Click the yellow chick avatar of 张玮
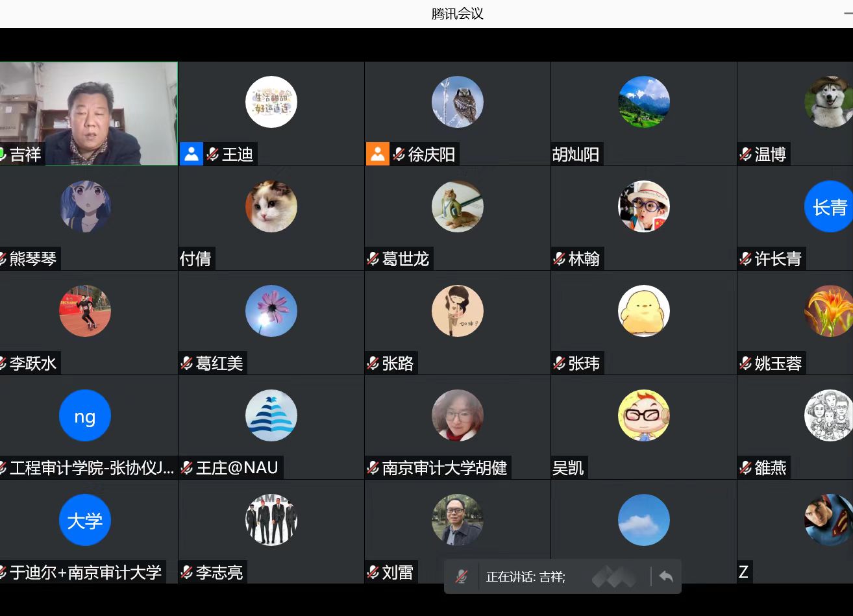 point(644,311)
